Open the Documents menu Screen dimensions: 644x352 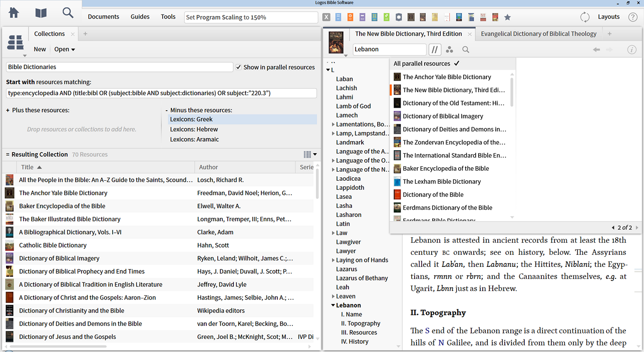pos(104,17)
